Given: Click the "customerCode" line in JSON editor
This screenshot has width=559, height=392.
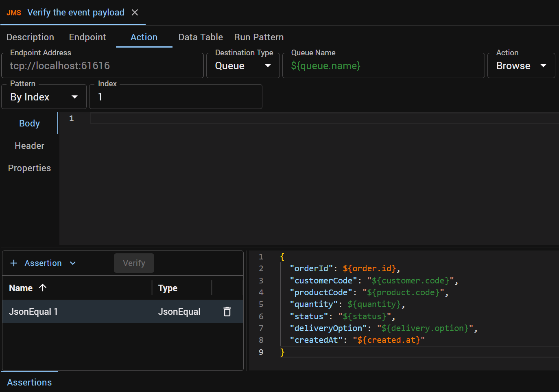Looking at the screenshot, I should point(374,281).
